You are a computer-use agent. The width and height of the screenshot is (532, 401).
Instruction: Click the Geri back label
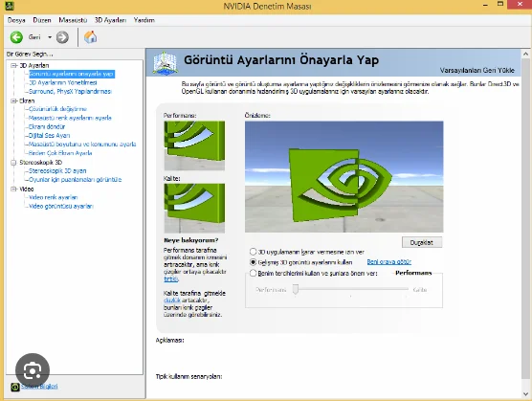[x=34, y=37]
